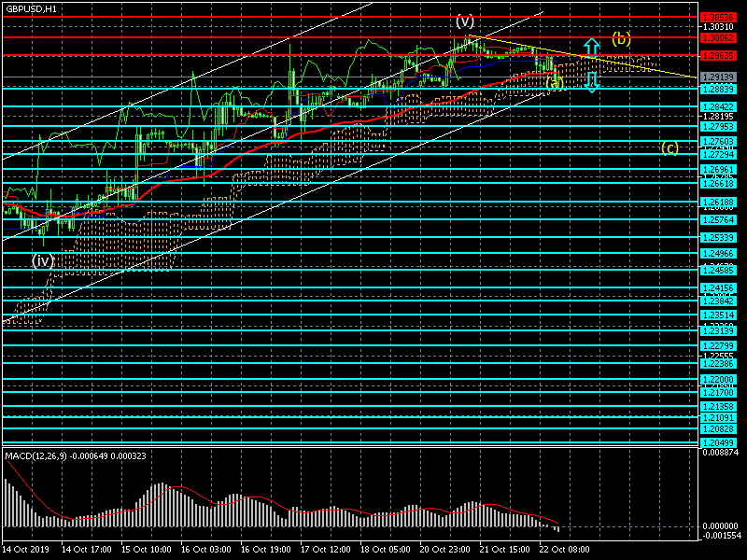Click the cyan down arrow object
747x560 pixels.
coord(592,82)
